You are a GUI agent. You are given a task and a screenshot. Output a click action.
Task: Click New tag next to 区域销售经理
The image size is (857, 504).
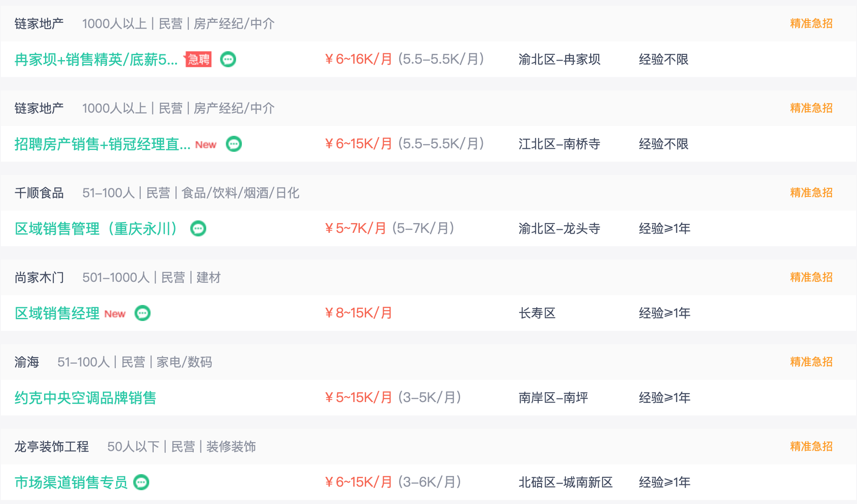pyautogui.click(x=115, y=314)
